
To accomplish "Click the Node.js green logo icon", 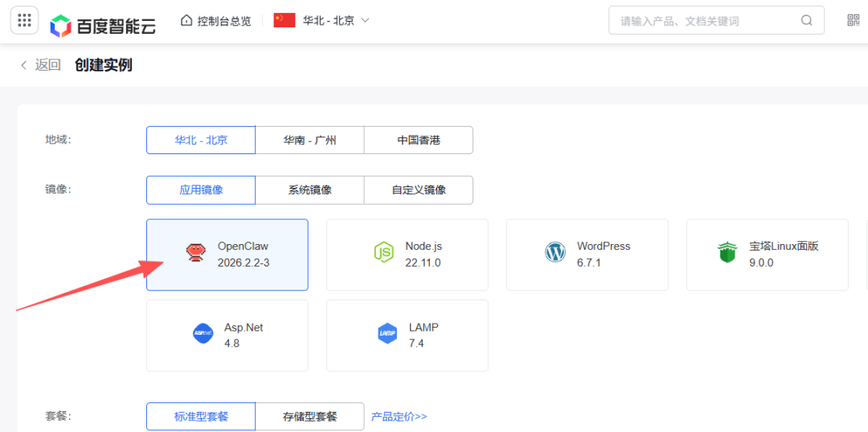I will [383, 252].
